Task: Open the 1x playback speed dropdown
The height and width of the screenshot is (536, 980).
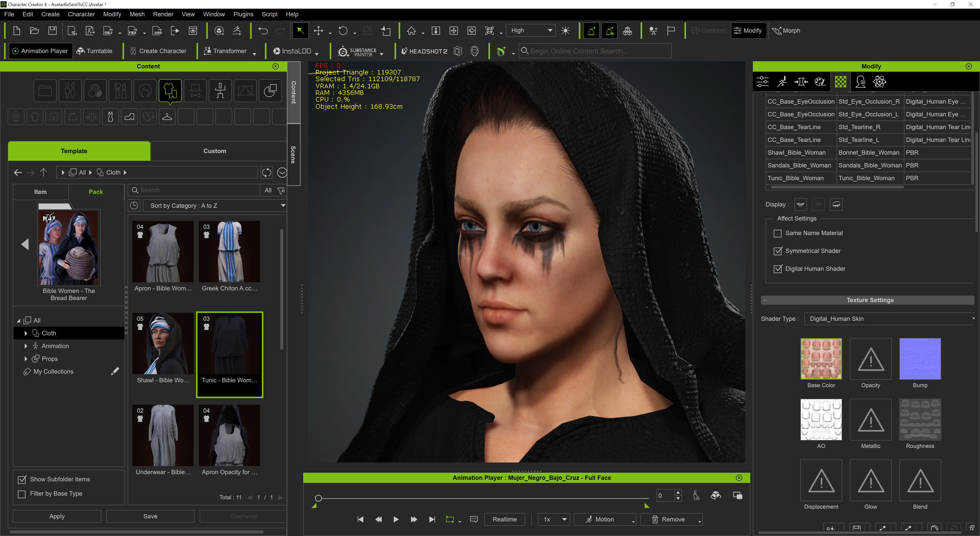Action: (x=554, y=520)
